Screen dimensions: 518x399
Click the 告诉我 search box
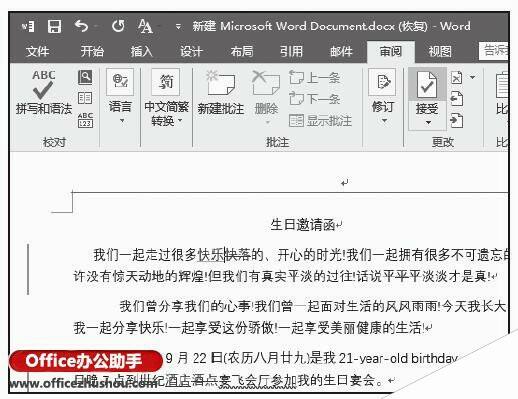pos(493,51)
